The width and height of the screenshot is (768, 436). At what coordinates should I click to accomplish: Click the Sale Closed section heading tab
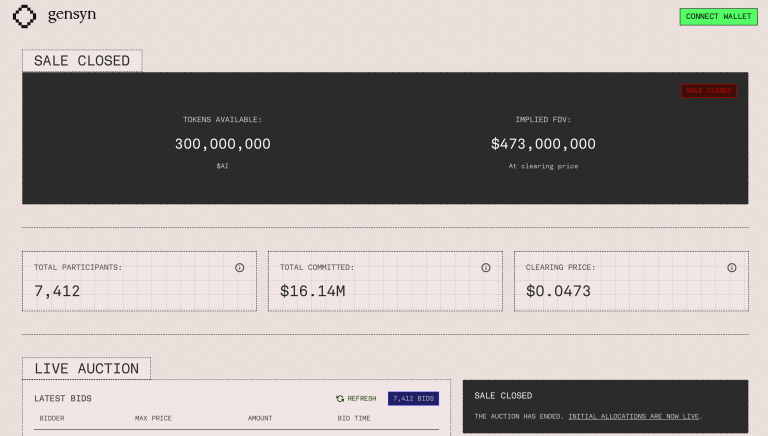[x=82, y=61]
